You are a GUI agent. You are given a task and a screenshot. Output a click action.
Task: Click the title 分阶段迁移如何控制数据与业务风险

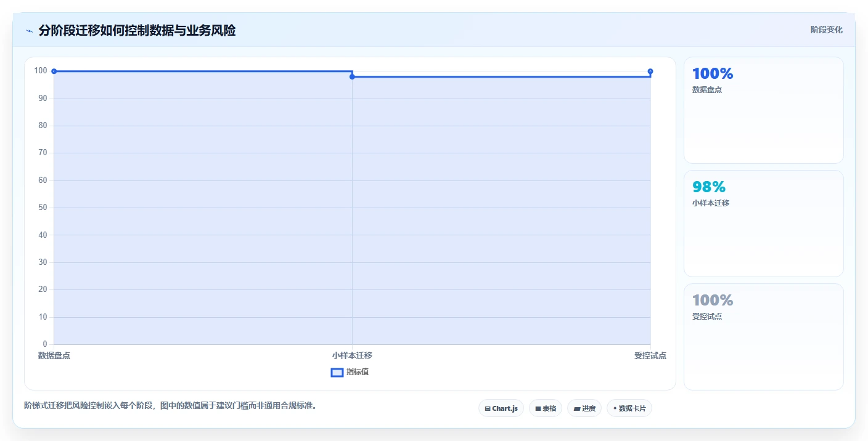[137, 30]
